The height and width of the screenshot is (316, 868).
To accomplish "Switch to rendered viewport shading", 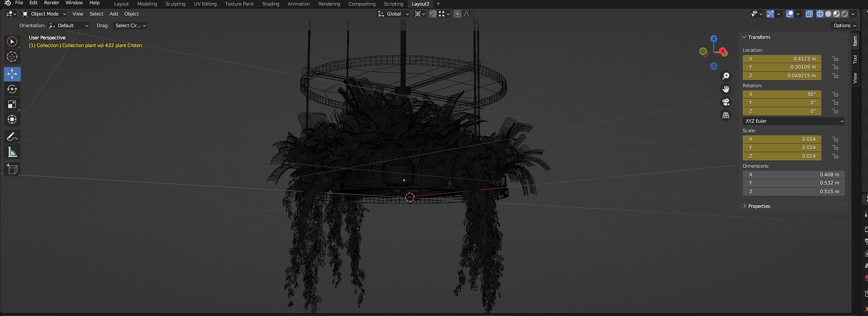I will [x=845, y=14].
